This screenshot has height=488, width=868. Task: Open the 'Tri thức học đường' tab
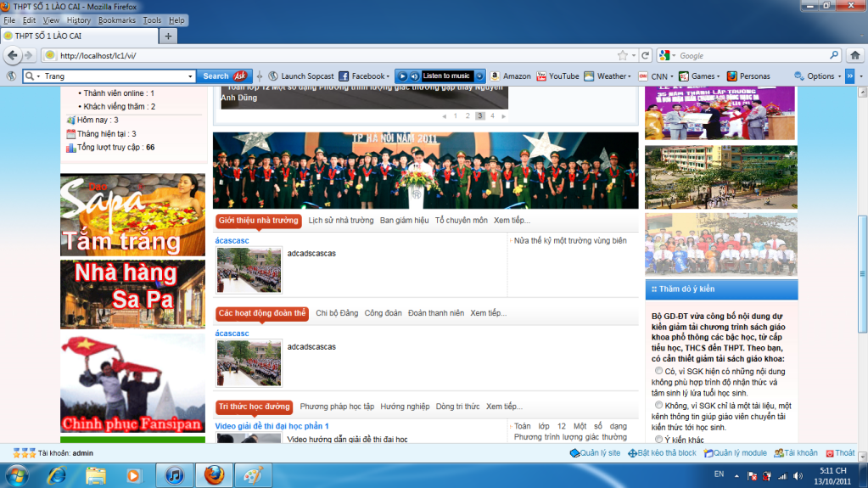pyautogui.click(x=254, y=407)
